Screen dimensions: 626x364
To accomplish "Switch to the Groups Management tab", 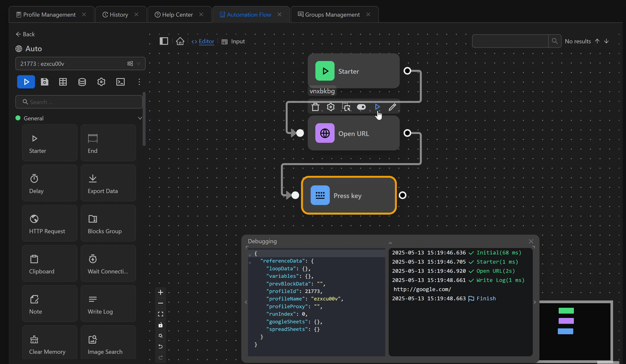I will pos(333,14).
